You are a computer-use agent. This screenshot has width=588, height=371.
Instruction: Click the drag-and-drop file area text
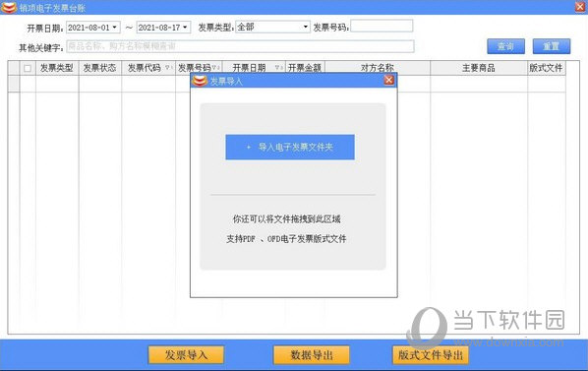[286, 219]
